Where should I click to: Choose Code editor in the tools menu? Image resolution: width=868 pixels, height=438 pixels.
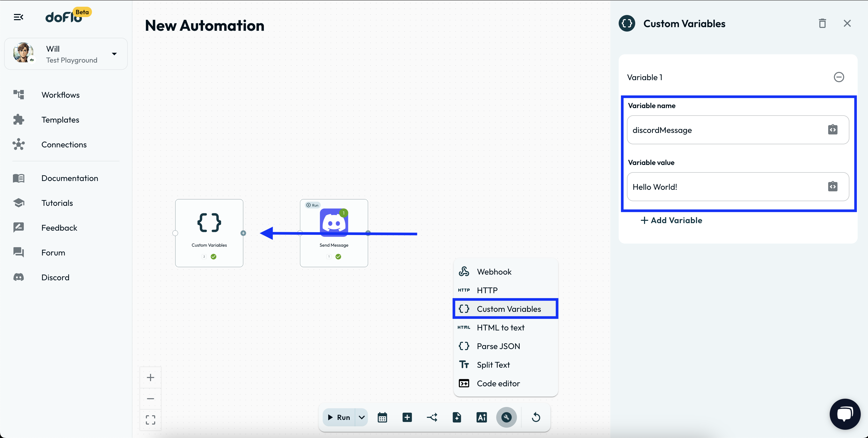[x=498, y=383]
